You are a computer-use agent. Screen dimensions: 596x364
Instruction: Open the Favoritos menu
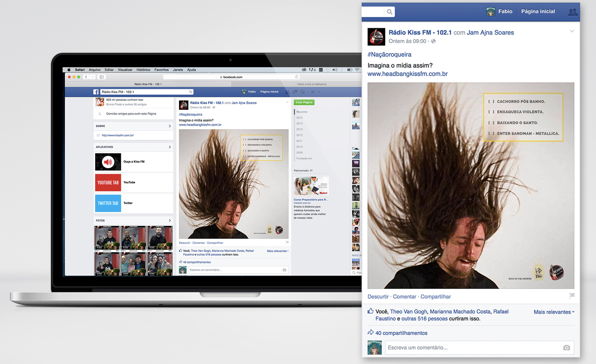[x=161, y=70]
